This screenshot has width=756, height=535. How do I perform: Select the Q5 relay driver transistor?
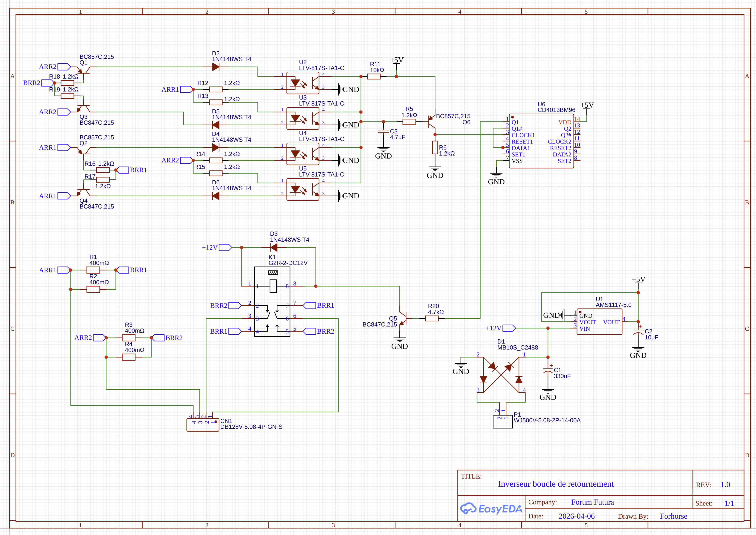403,319
